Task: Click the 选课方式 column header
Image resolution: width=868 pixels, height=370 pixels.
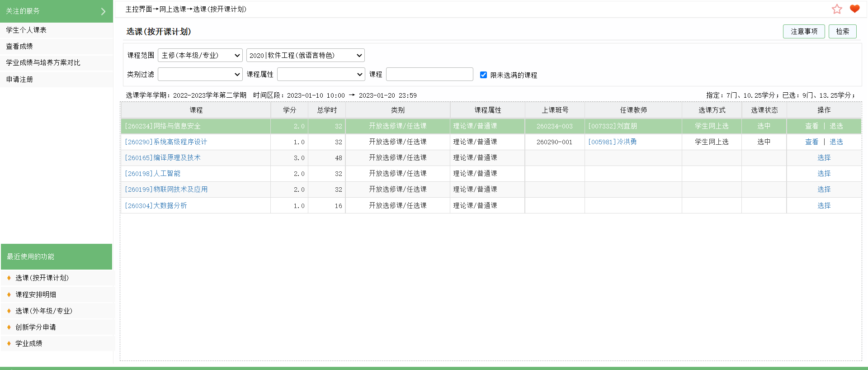Action: pyautogui.click(x=712, y=110)
